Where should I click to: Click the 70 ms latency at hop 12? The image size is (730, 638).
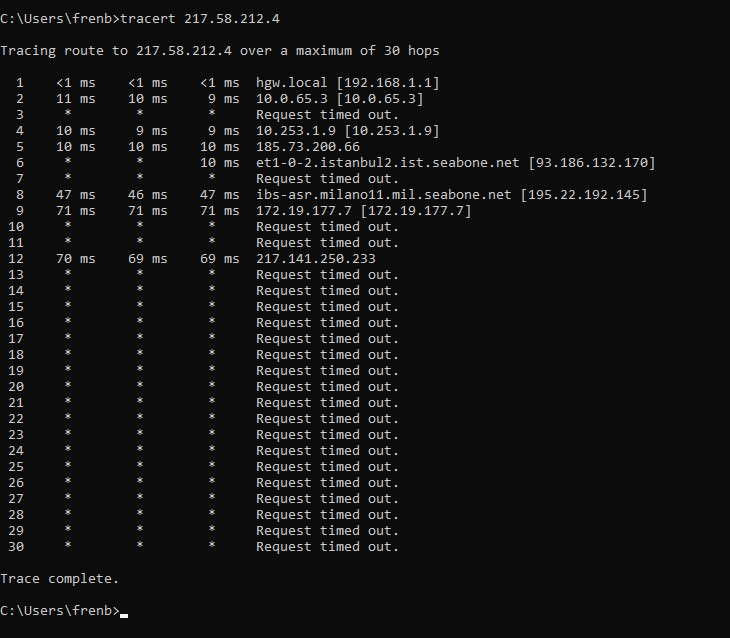click(75, 258)
